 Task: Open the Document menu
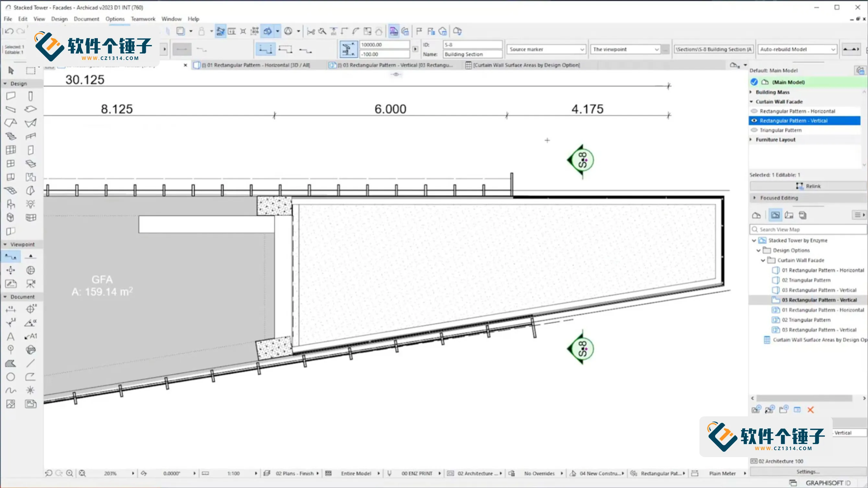coord(86,19)
